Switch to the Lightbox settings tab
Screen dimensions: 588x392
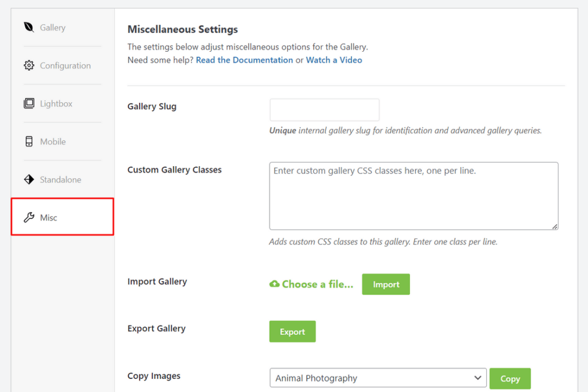pos(56,103)
